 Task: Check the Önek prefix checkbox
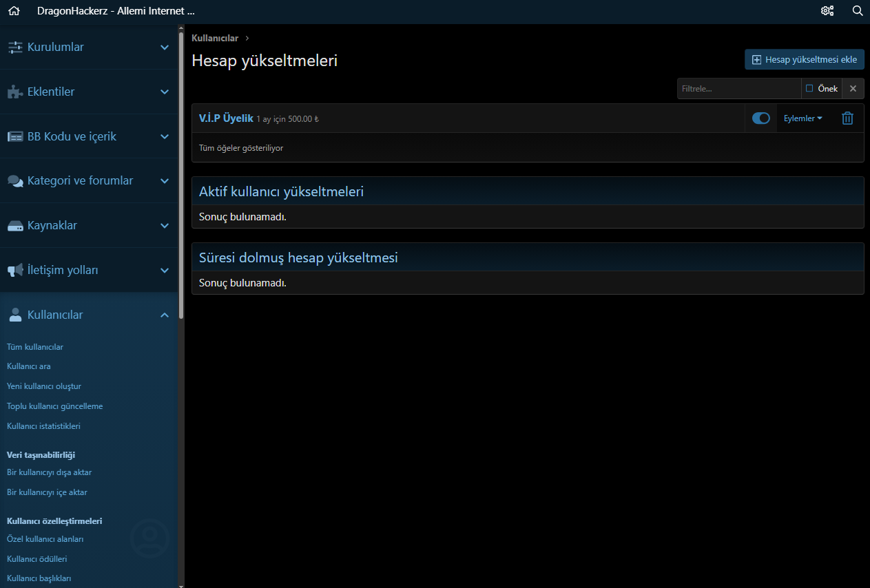coord(809,89)
